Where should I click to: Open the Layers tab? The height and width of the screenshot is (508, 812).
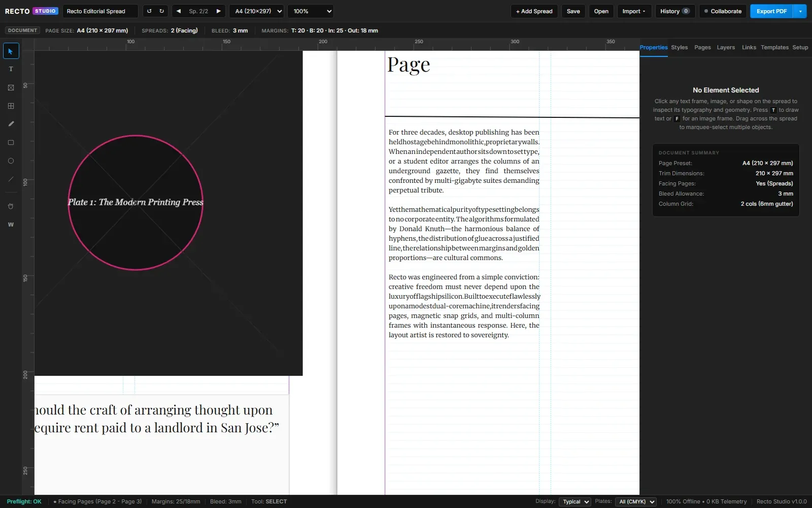(726, 47)
